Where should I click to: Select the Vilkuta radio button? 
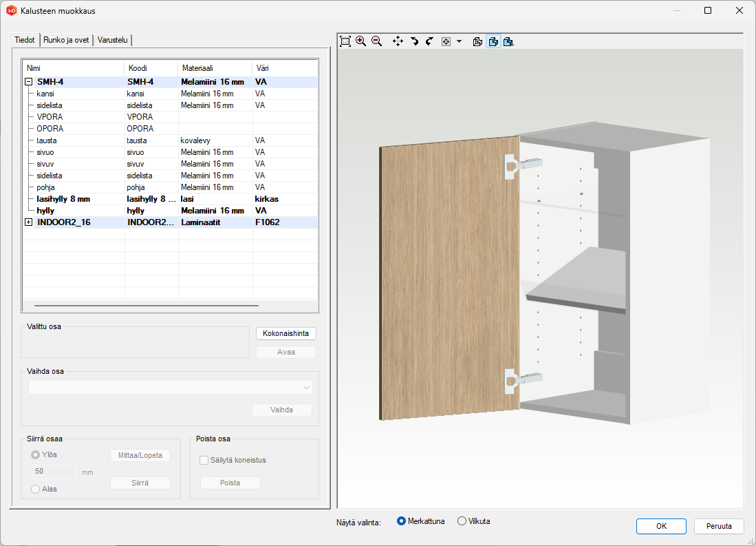click(462, 521)
